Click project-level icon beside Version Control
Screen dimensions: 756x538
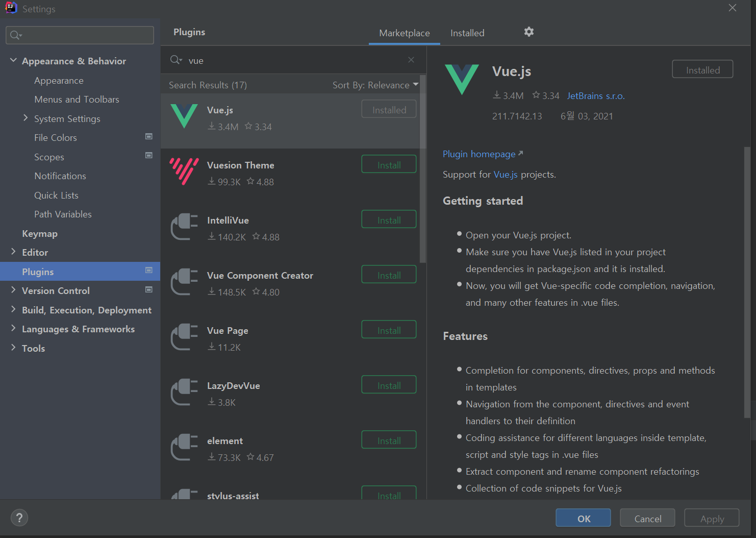pos(149,289)
